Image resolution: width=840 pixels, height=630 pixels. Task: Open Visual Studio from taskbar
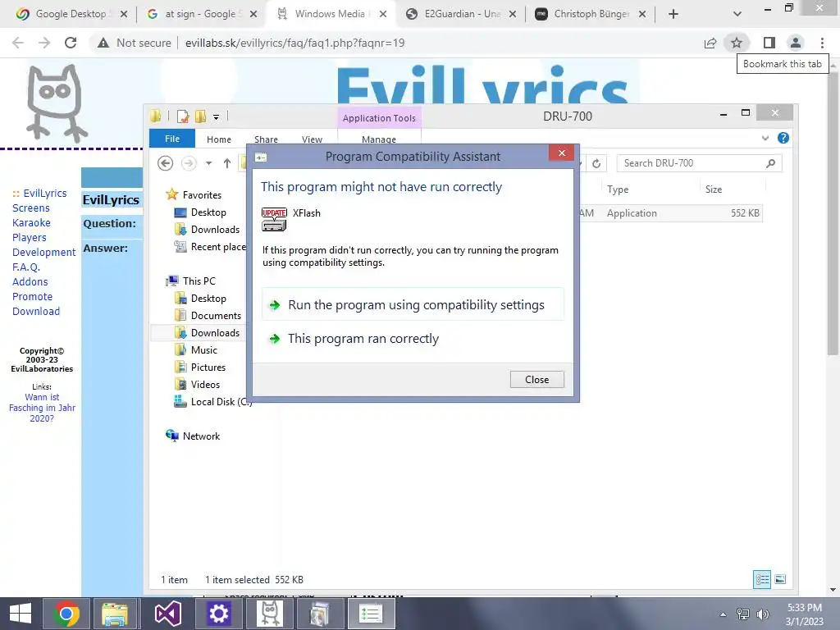click(x=167, y=614)
